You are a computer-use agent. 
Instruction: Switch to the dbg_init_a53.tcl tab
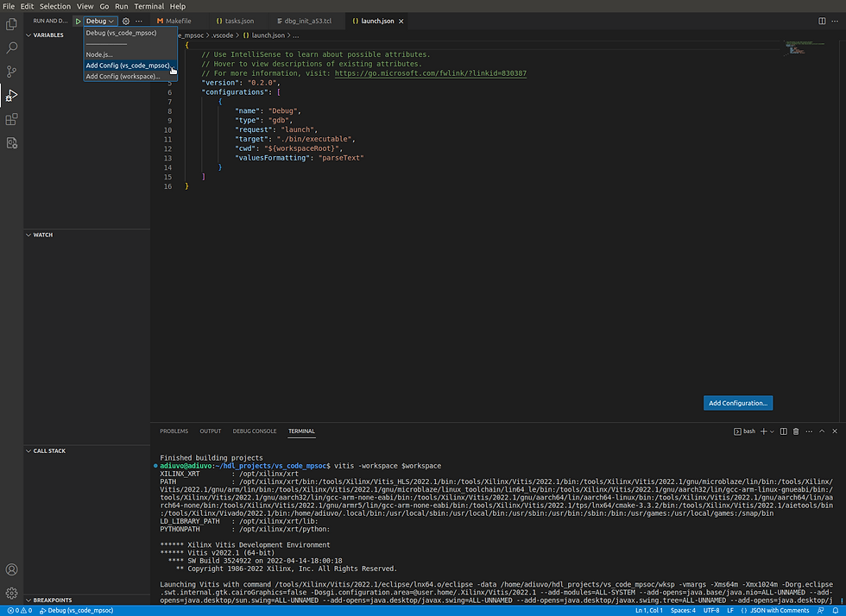308,21
